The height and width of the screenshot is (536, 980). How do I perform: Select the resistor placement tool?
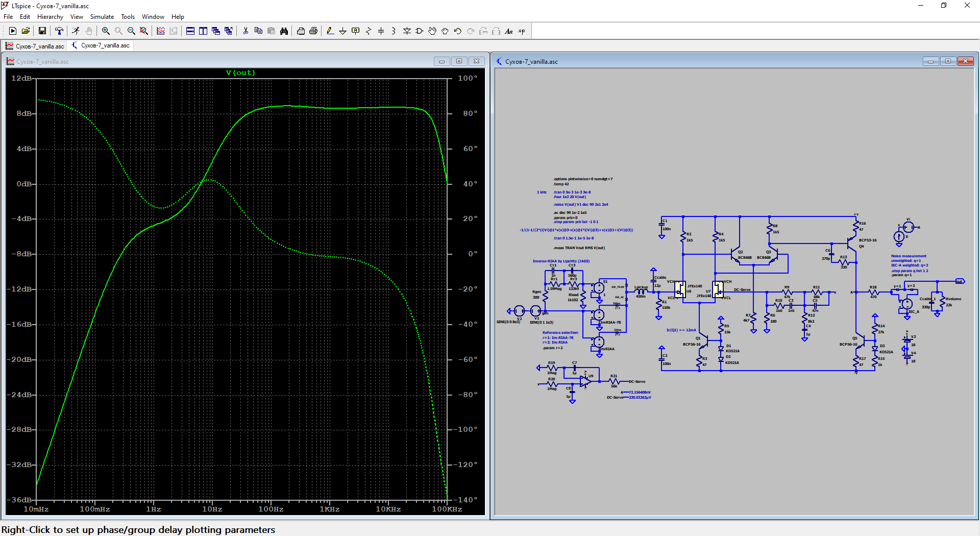tap(368, 31)
